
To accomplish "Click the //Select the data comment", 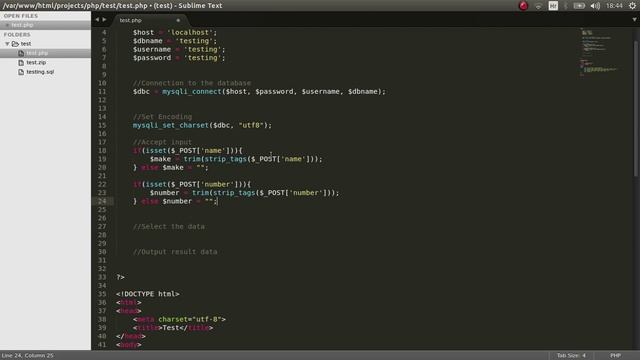I will click(169, 227).
